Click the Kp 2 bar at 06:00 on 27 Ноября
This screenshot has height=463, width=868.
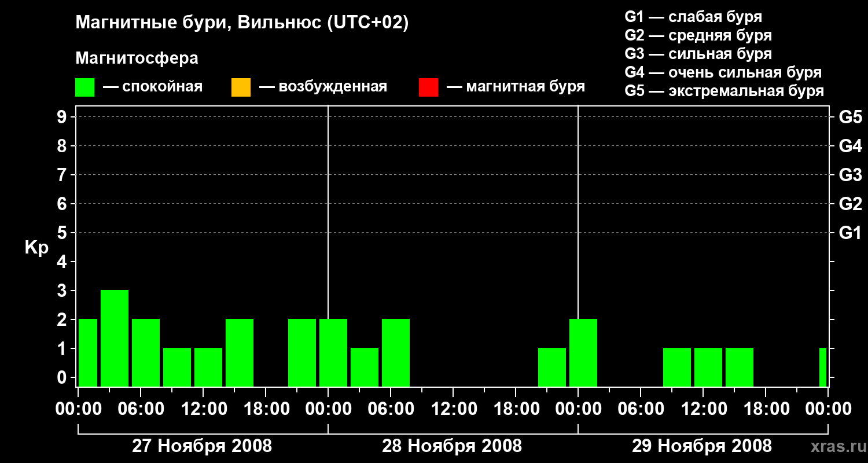pos(146,352)
